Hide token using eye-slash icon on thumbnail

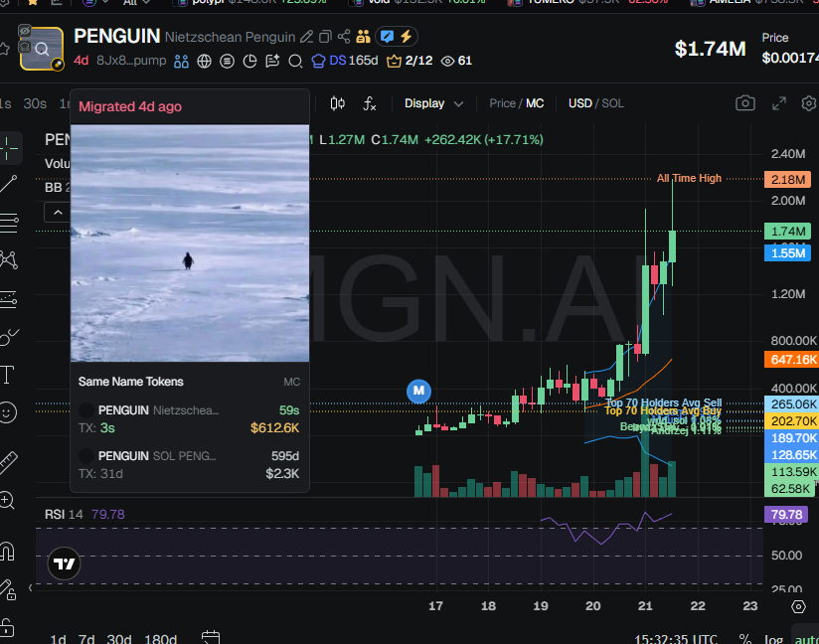tap(25, 32)
